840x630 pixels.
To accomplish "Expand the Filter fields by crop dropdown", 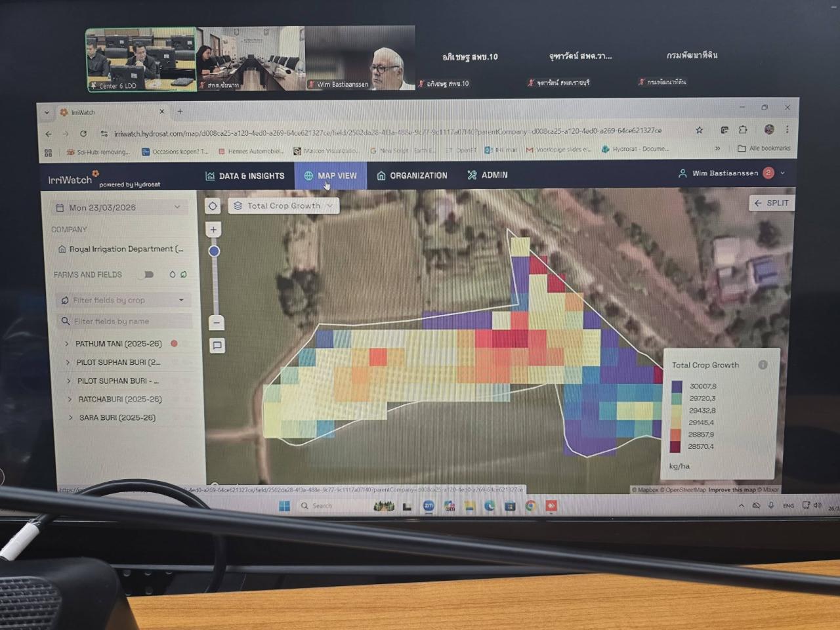I will click(123, 300).
